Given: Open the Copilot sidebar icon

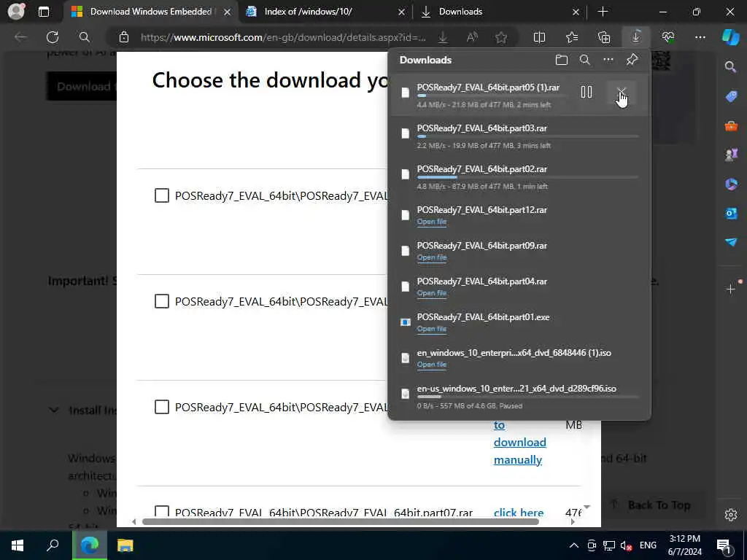Looking at the screenshot, I should pyautogui.click(x=730, y=37).
